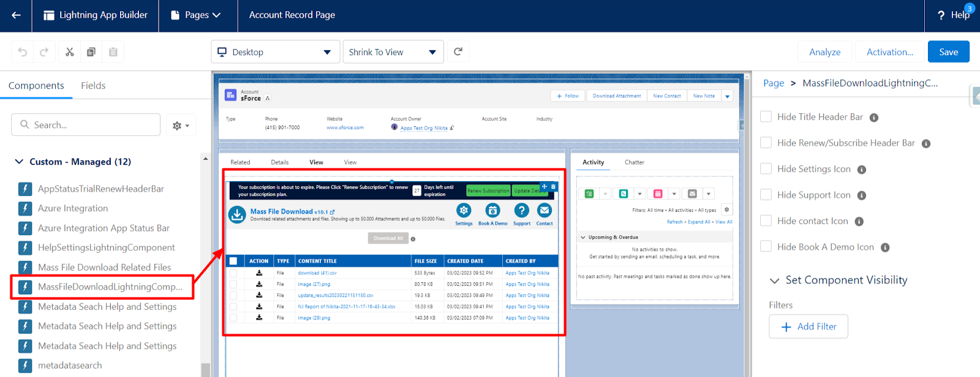Click the Page breadcrumb link
Image resolution: width=980 pixels, height=377 pixels.
point(774,83)
